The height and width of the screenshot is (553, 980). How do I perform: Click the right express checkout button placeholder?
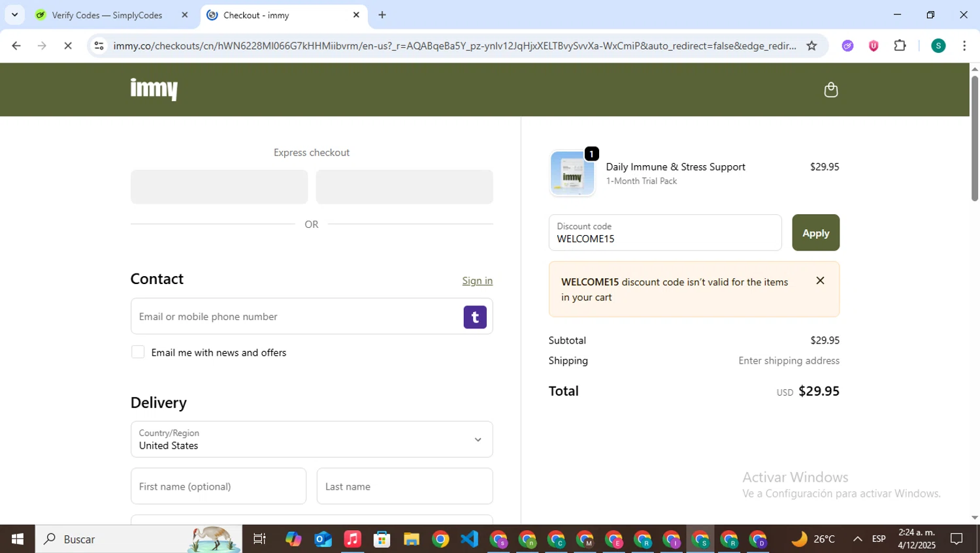point(404,187)
